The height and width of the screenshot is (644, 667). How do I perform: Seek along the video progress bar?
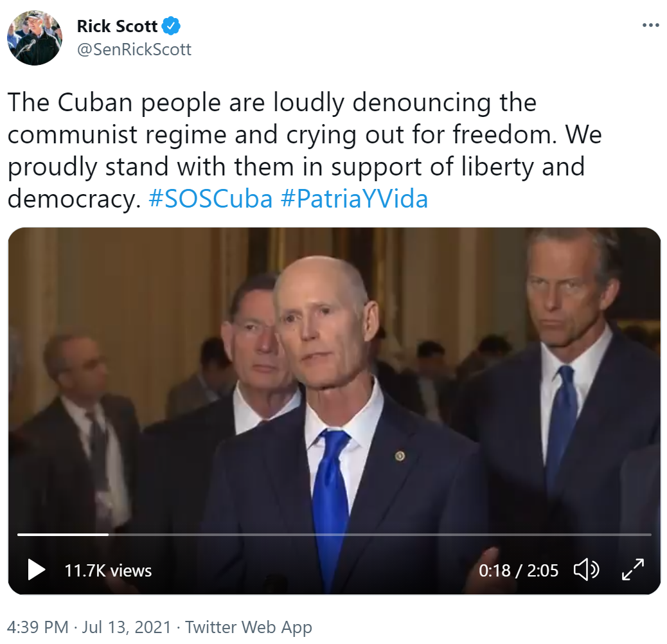point(334,534)
